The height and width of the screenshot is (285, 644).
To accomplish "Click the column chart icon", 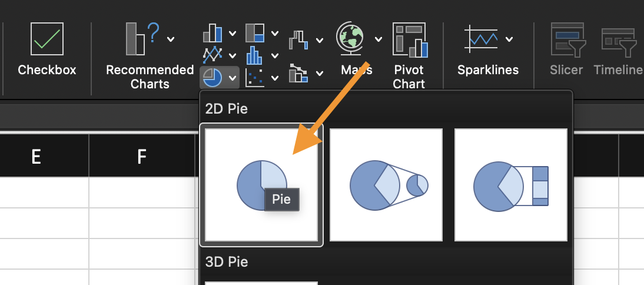I will pos(212,33).
